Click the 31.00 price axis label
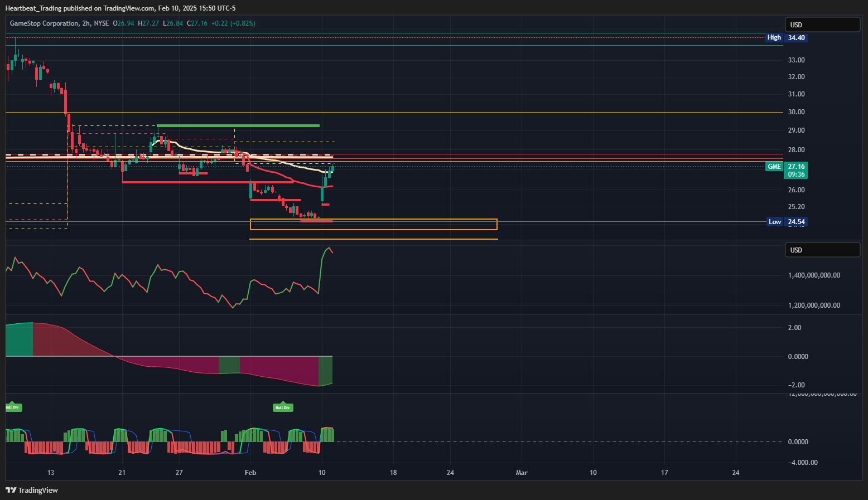The width and height of the screenshot is (868, 500). 796,94
